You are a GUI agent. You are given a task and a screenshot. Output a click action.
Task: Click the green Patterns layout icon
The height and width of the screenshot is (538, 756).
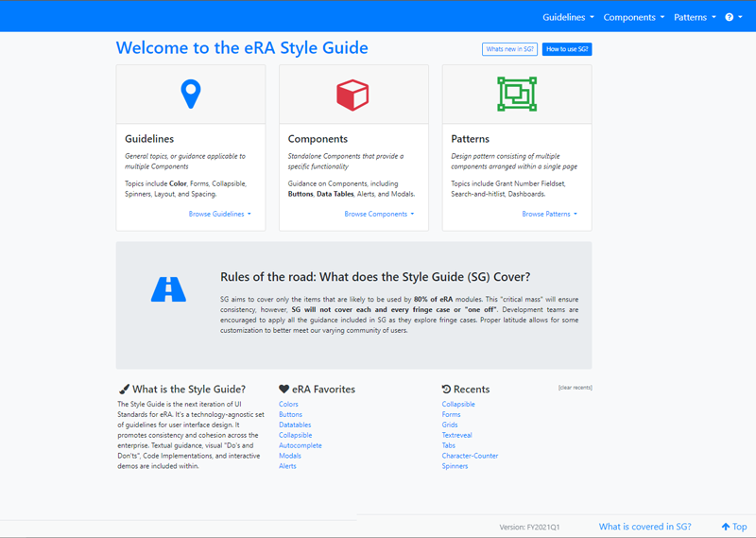click(517, 95)
